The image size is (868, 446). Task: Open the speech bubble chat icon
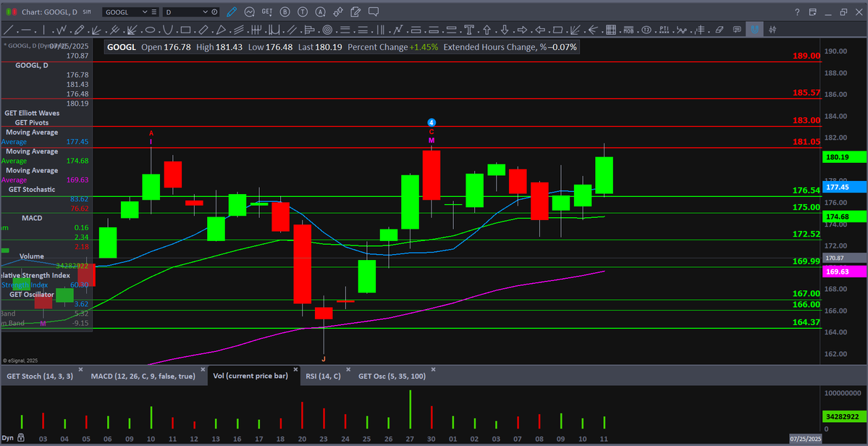tap(374, 12)
